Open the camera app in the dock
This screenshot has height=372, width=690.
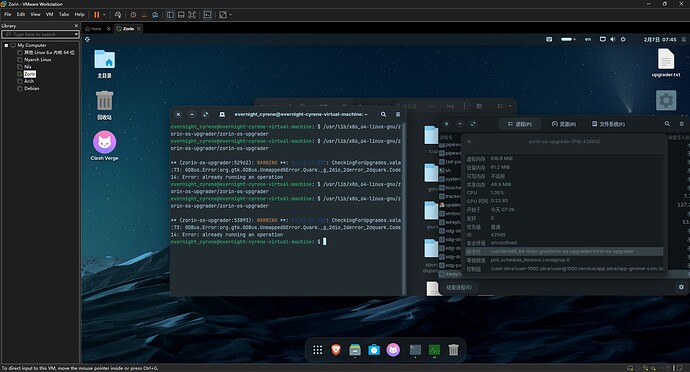374,350
